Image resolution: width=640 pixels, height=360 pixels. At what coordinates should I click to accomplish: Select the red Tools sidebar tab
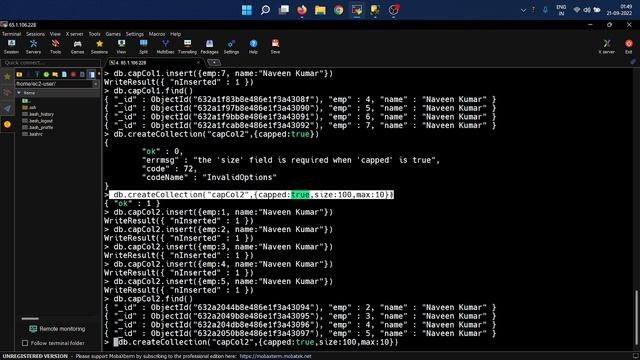click(7, 92)
